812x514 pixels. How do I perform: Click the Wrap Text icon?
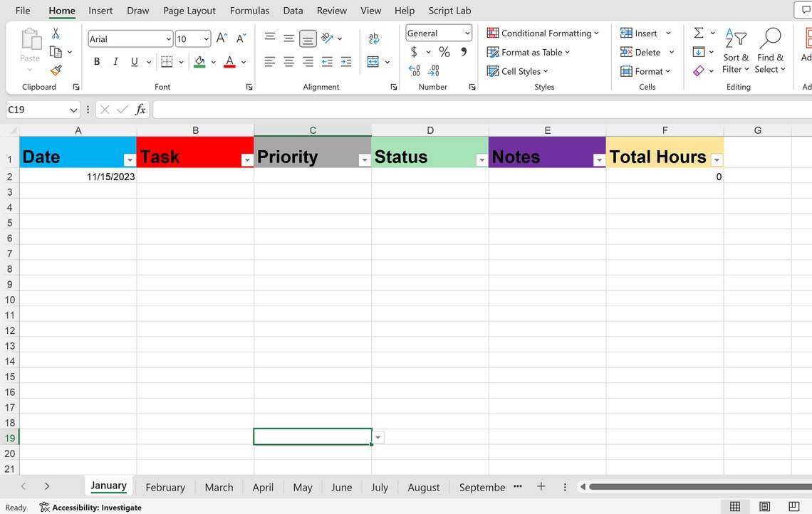[x=373, y=38]
